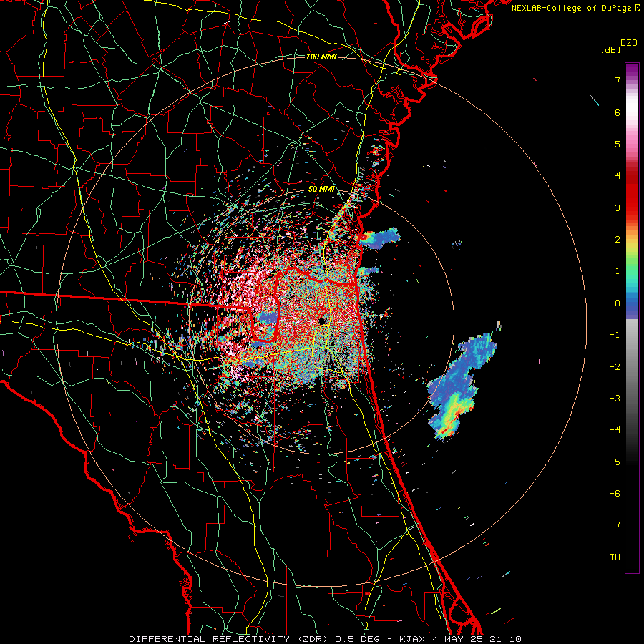Click the "100 NMI" range ring label

pos(321,57)
